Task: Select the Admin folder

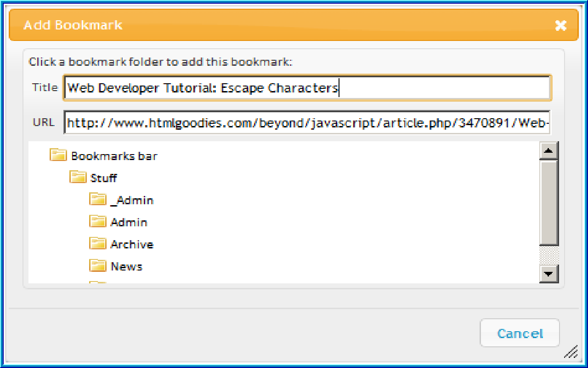Action: (x=129, y=222)
